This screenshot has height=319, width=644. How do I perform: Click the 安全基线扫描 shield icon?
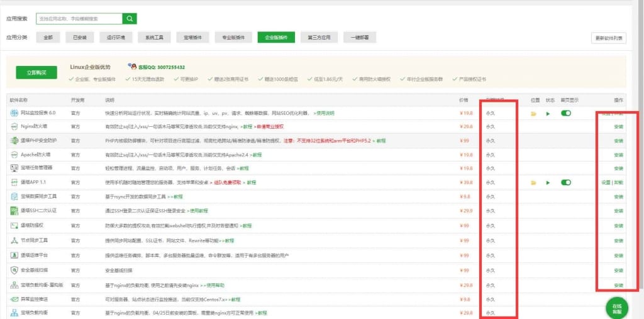click(14, 270)
